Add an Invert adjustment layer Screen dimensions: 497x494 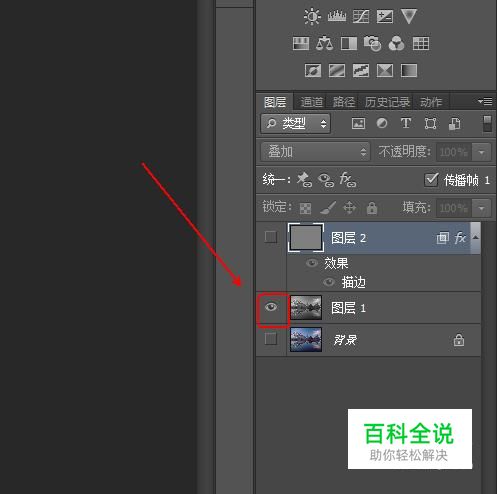point(313,71)
